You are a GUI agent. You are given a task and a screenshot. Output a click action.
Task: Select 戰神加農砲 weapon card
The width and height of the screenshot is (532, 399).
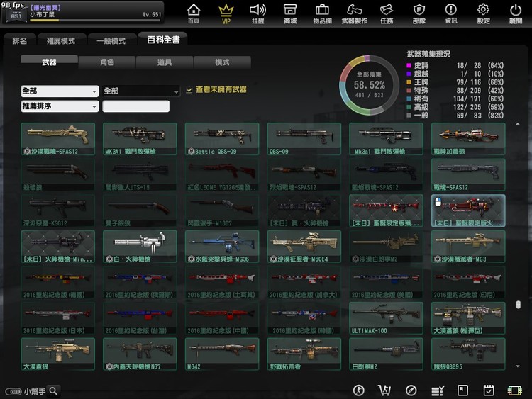click(x=468, y=139)
